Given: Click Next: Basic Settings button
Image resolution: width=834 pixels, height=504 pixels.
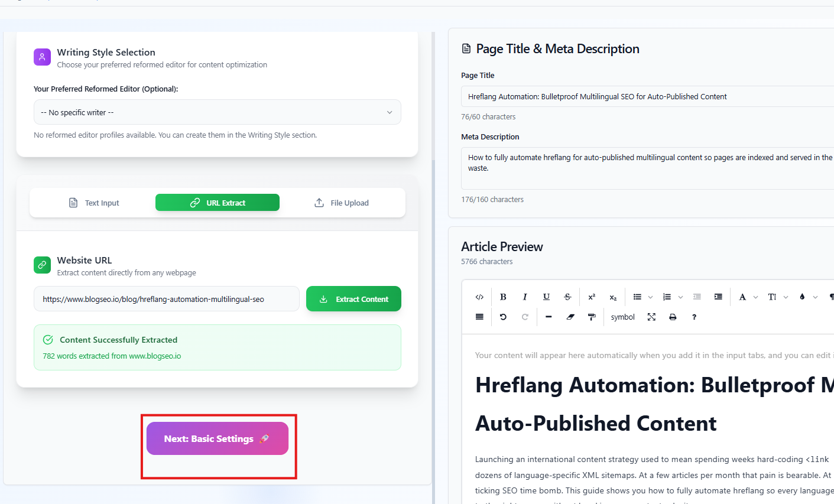Looking at the screenshot, I should coord(218,438).
